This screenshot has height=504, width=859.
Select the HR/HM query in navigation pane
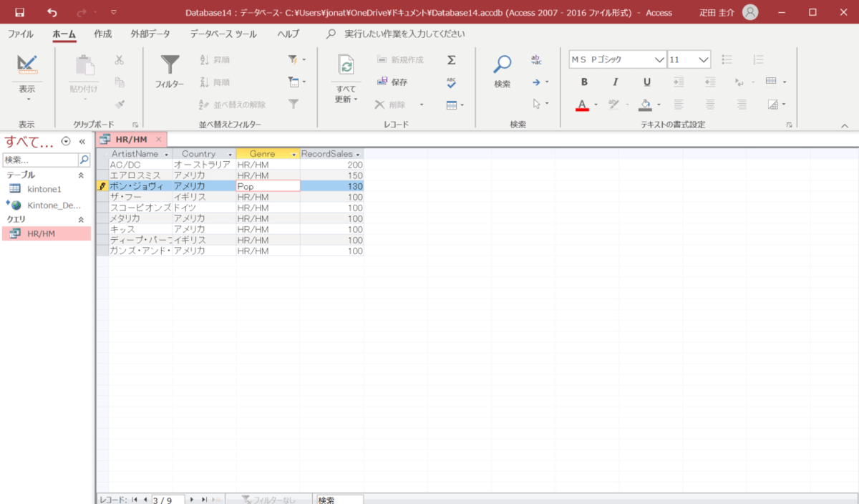tap(46, 233)
